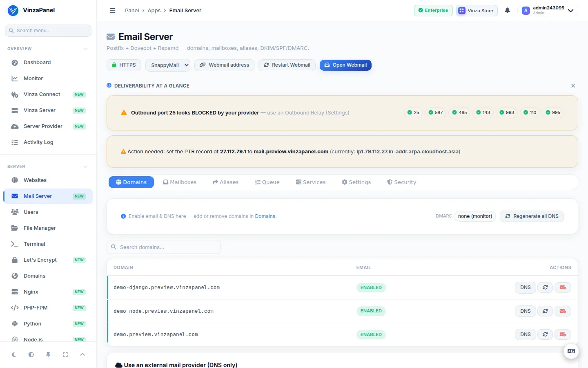Open the Activity Log sidebar item
Image resolution: width=588 pixels, height=368 pixels.
[48, 142]
